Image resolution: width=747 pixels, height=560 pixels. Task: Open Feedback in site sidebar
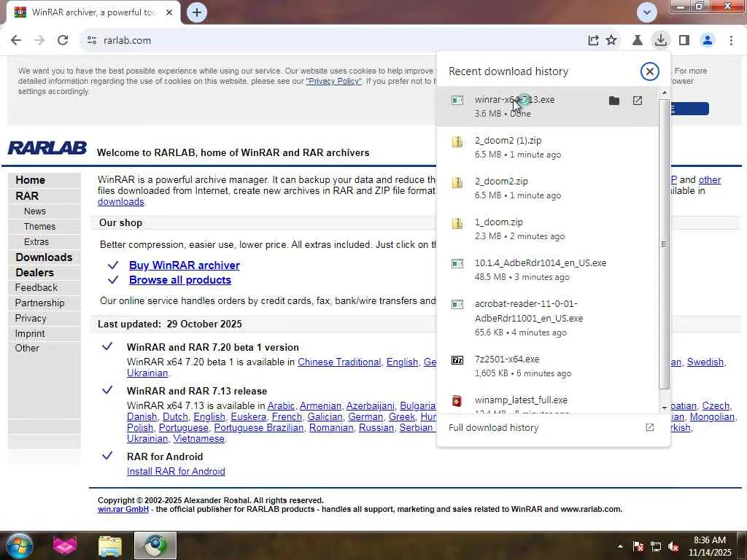pos(36,287)
